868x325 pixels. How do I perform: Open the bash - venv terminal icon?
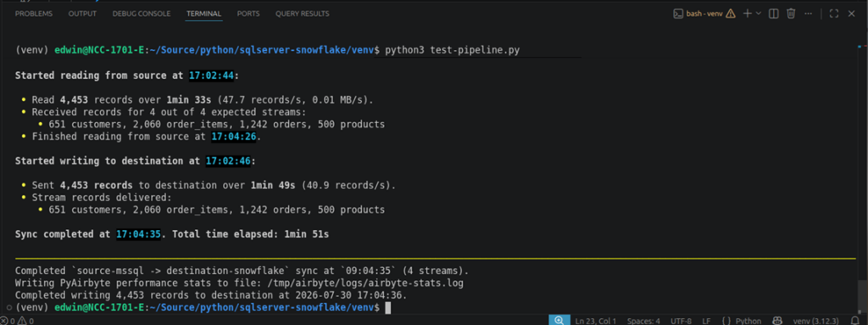[x=677, y=14]
